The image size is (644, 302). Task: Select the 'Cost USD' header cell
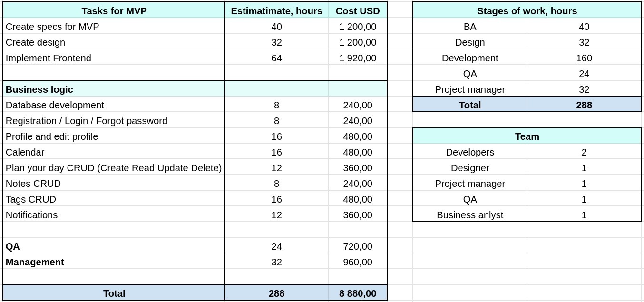pyautogui.click(x=358, y=10)
